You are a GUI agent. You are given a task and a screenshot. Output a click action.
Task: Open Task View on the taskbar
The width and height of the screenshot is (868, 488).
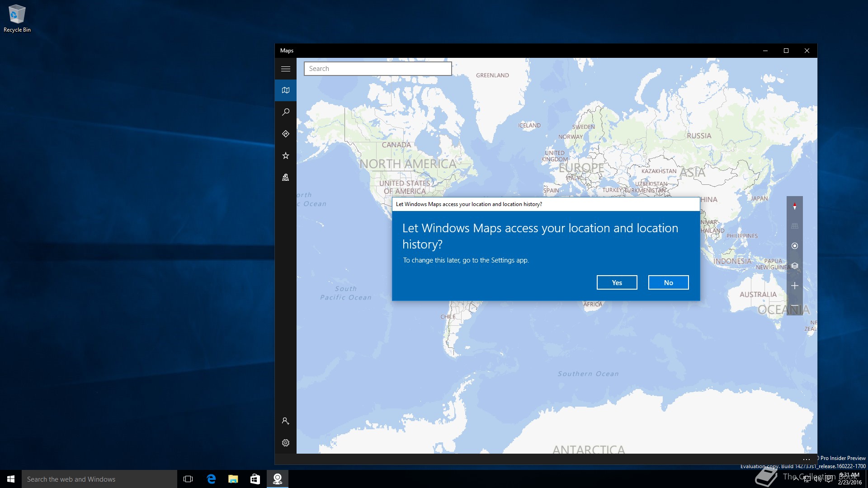tap(188, 479)
